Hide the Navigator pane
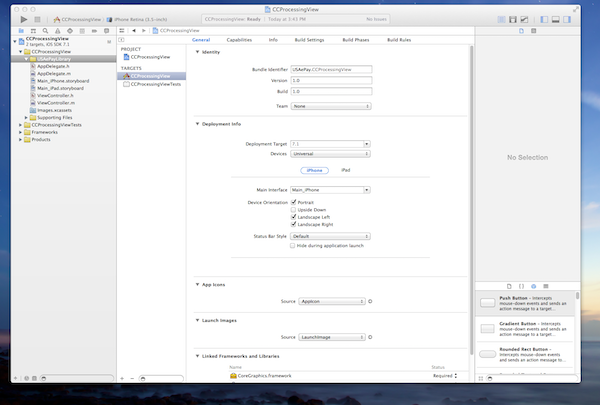The image size is (600, 405). pos(546,19)
